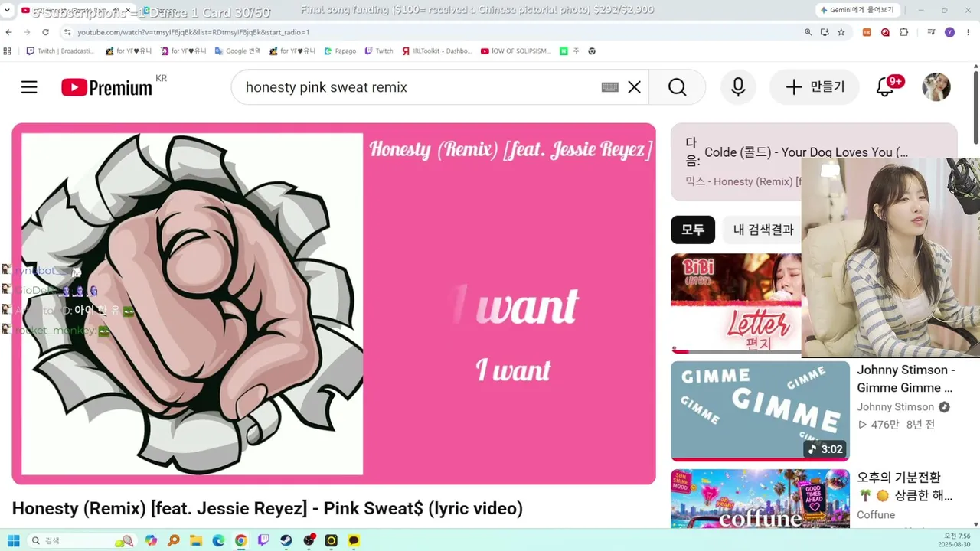Start voice search with the microphone
Viewport: 980px width, 551px height.
738,87
